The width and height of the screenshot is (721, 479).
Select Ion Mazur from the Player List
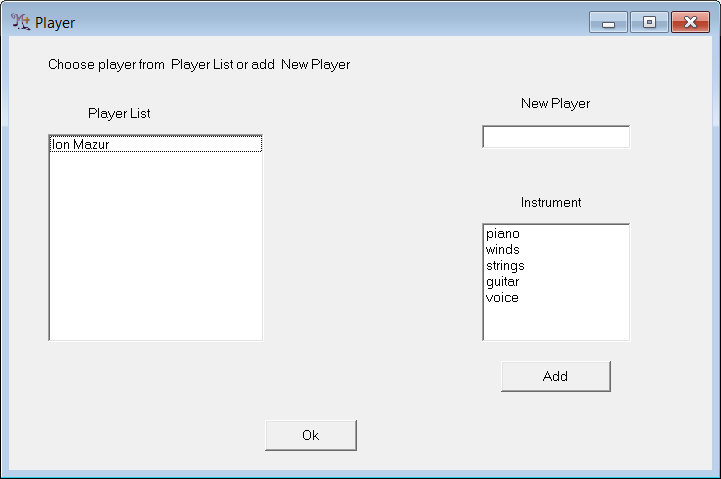(80, 145)
